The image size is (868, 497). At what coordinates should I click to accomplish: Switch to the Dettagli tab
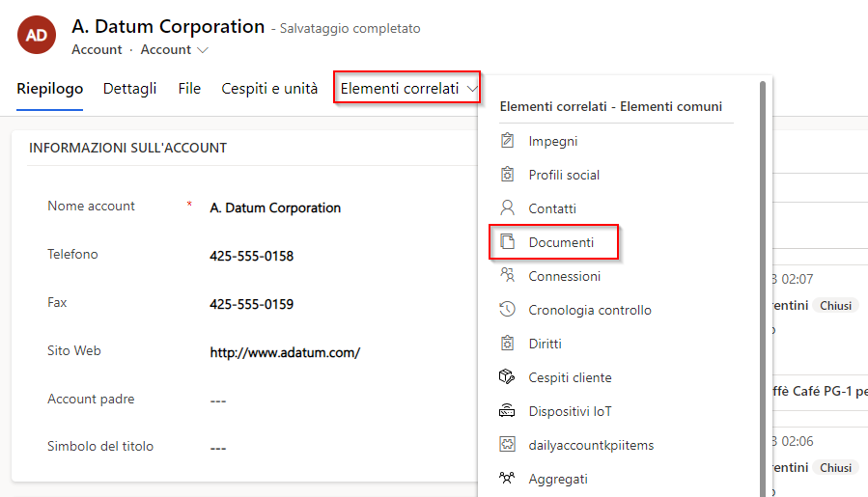(x=129, y=89)
